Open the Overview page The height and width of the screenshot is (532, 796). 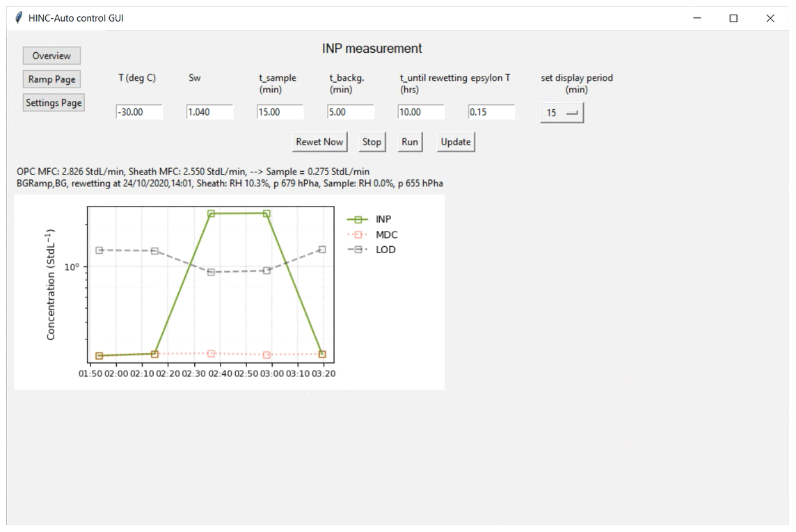click(x=51, y=56)
